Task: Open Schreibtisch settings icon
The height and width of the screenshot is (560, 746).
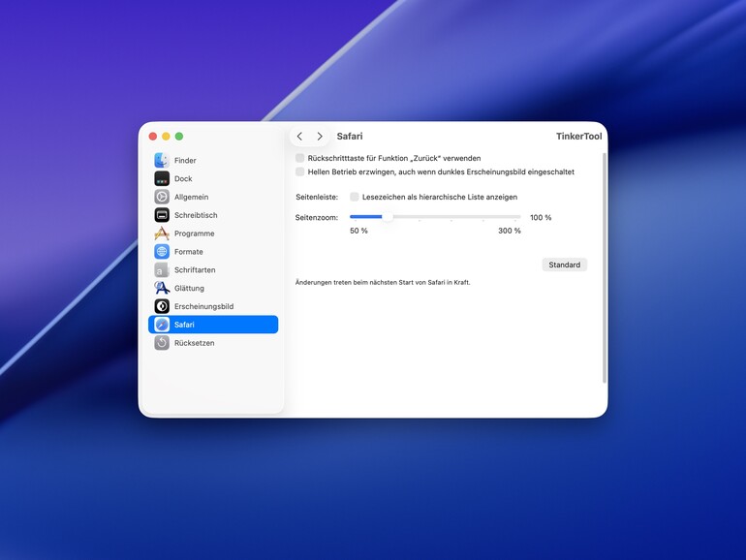Action: (x=162, y=215)
